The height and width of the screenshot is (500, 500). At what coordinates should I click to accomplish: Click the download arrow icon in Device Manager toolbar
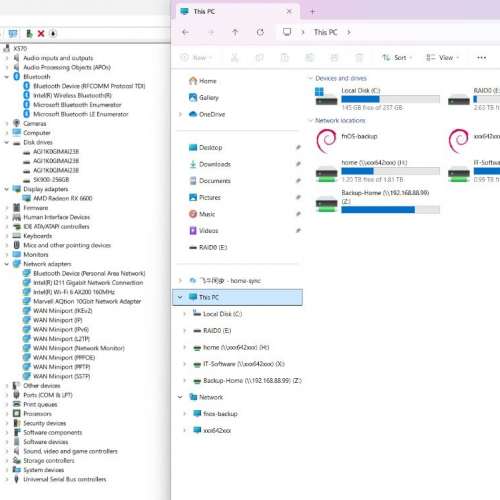coord(53,33)
